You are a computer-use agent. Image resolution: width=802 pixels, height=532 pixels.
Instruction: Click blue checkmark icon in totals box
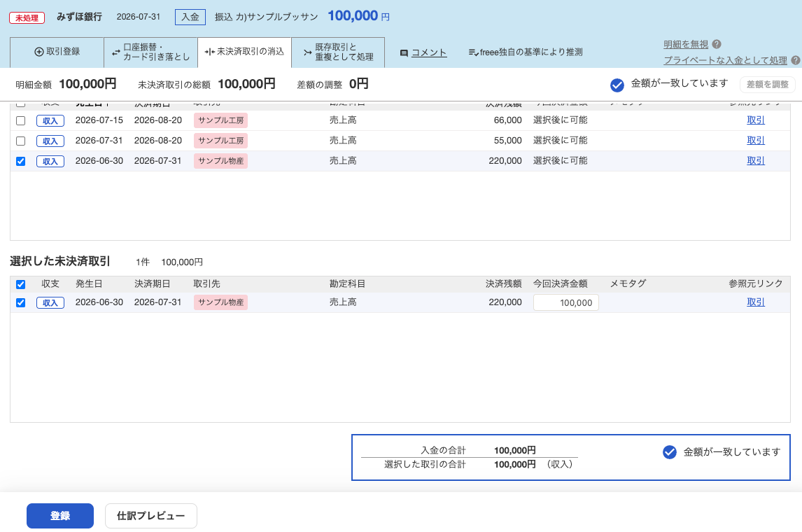tap(670, 452)
